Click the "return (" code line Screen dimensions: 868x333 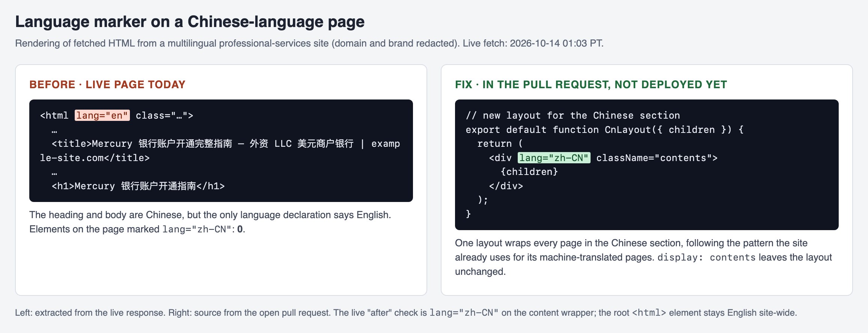click(500, 144)
